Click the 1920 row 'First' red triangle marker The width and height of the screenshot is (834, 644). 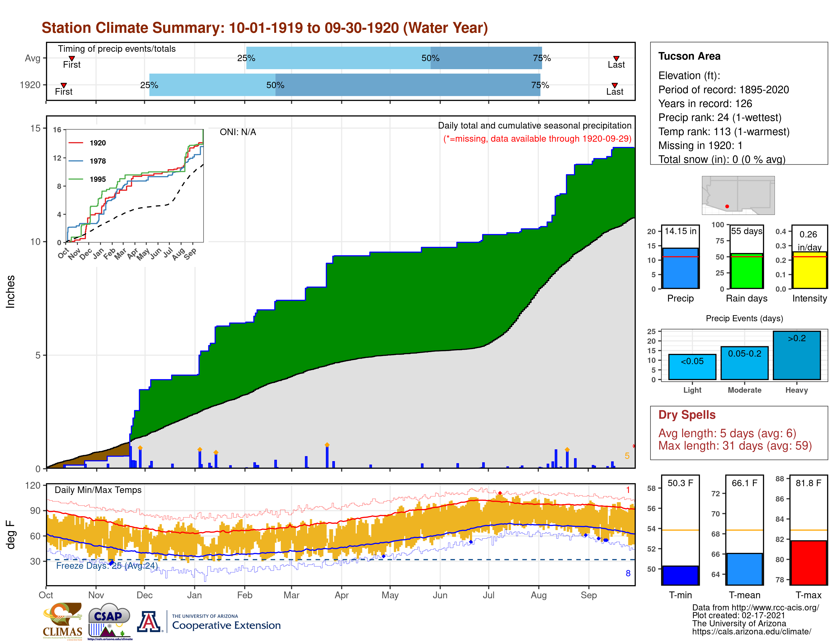(x=64, y=85)
